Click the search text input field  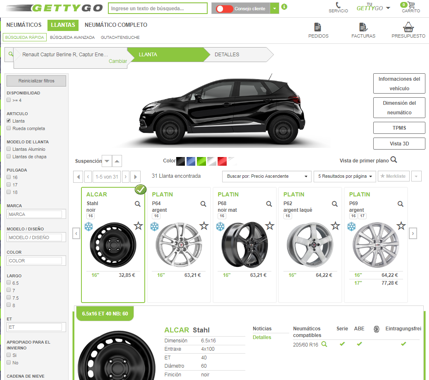click(158, 8)
